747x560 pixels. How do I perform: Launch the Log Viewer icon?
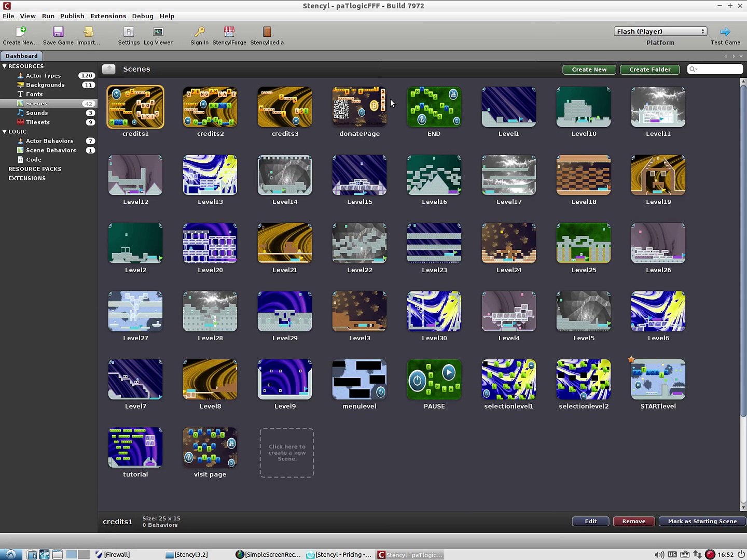point(158,32)
